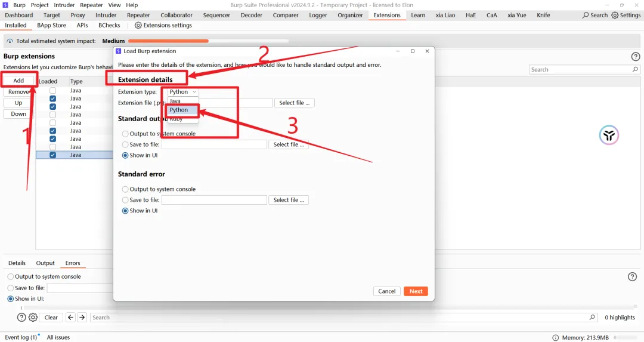Click the Remove button
644x342 pixels.
tap(18, 92)
